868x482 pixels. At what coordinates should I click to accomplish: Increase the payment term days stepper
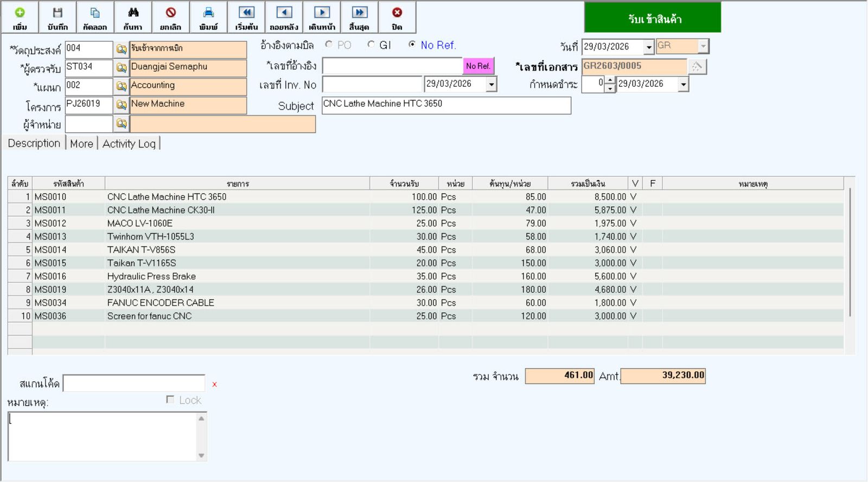[x=610, y=80]
